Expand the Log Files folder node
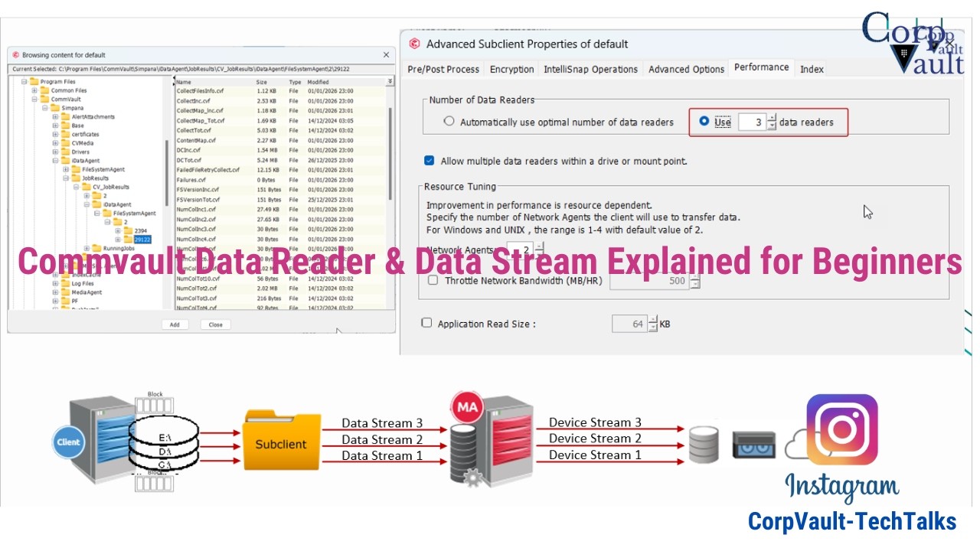980x551 pixels. click(x=55, y=283)
